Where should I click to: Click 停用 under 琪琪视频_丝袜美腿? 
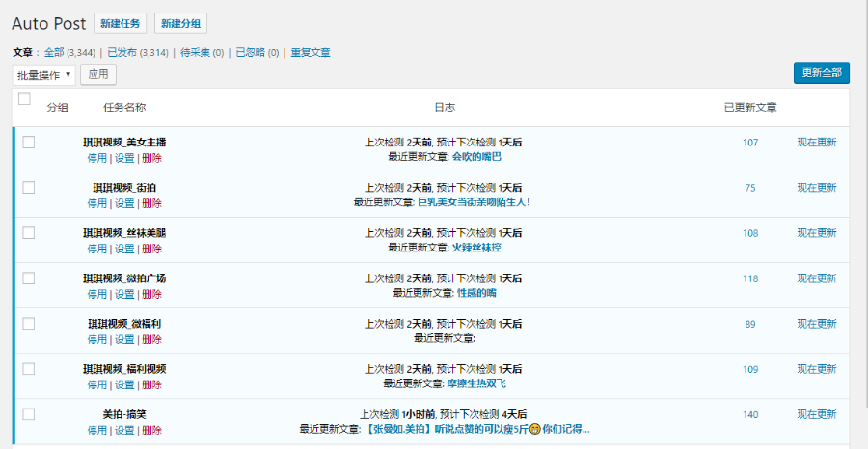coord(96,249)
